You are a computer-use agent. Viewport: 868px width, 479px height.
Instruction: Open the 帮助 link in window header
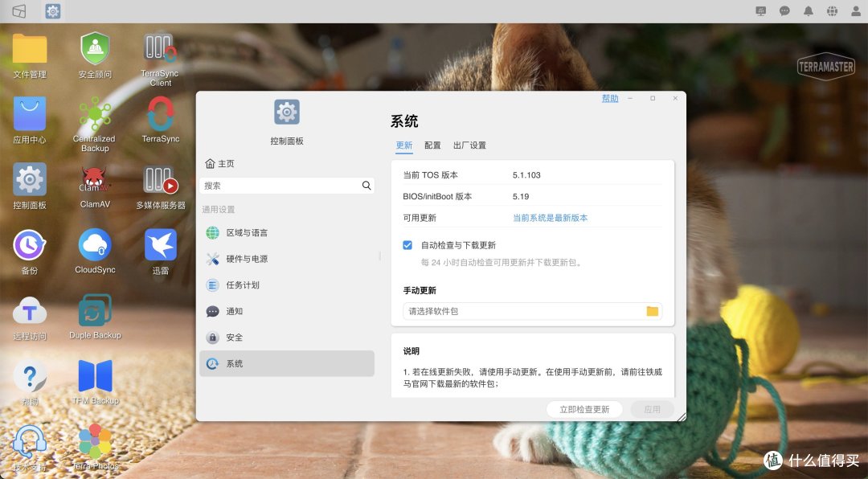click(x=610, y=98)
